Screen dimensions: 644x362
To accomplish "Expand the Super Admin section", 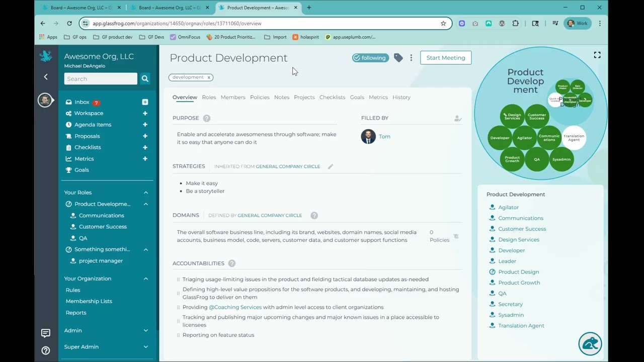I will (x=146, y=347).
